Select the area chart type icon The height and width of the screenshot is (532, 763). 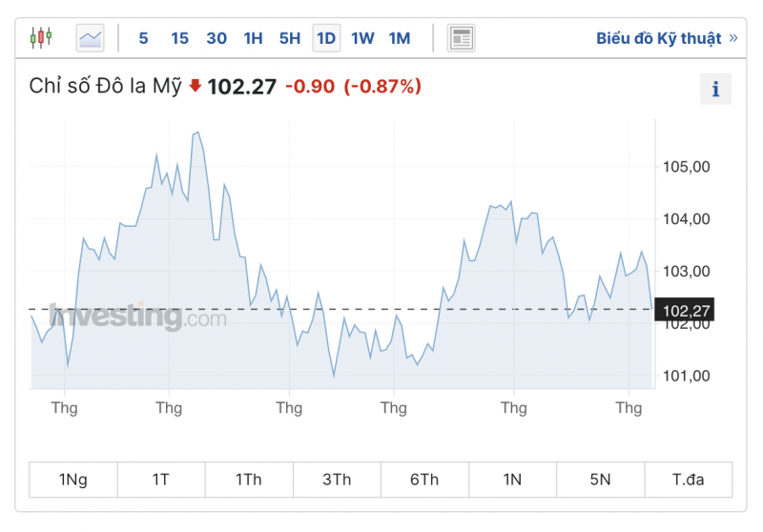click(91, 38)
